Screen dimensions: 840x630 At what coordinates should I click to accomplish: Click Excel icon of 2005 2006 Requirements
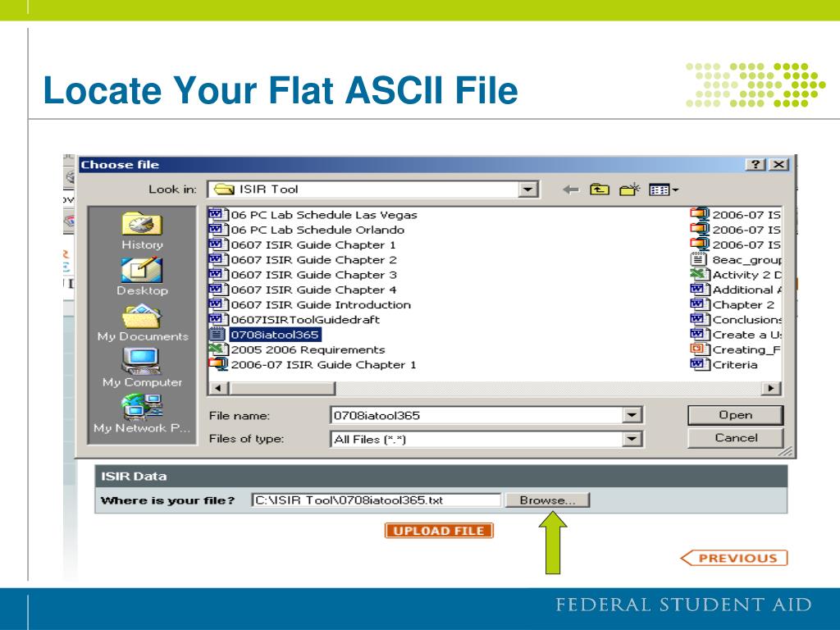(x=217, y=349)
